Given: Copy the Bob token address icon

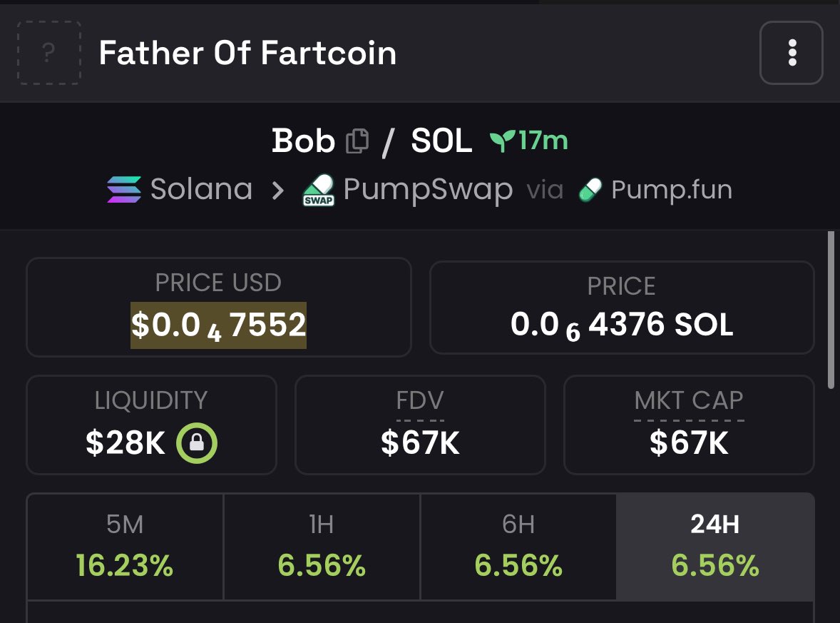Looking at the screenshot, I should click(x=357, y=141).
